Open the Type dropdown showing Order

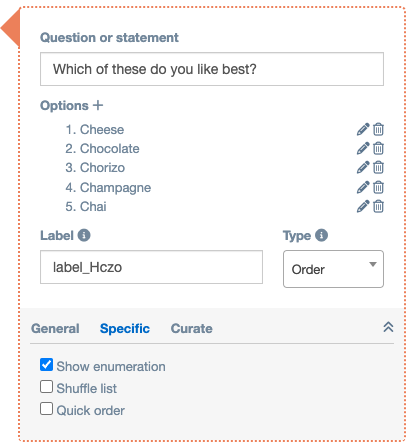333,269
